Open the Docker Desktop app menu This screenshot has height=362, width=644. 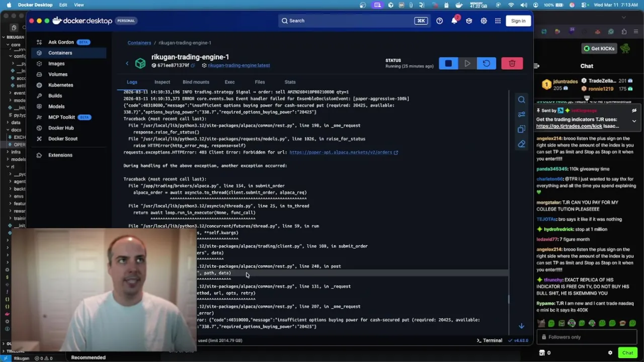(x=35, y=5)
